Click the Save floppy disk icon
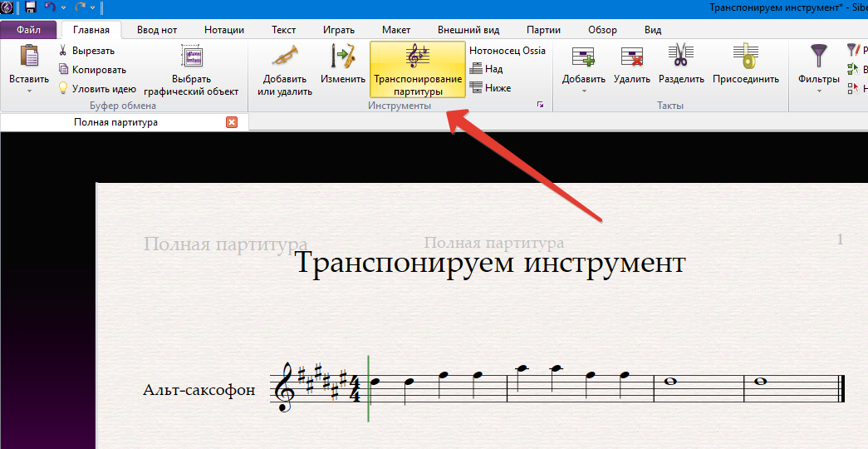This screenshot has height=449, width=868. click(x=31, y=7)
